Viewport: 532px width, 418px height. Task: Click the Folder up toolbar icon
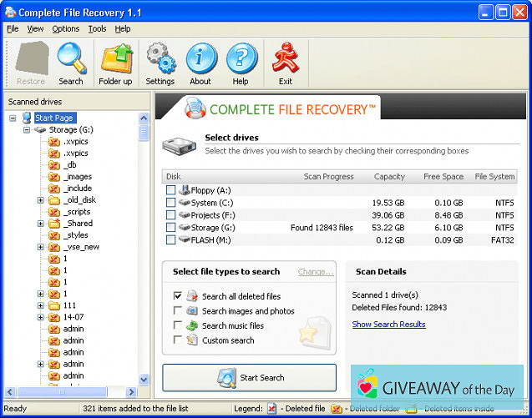[115, 58]
